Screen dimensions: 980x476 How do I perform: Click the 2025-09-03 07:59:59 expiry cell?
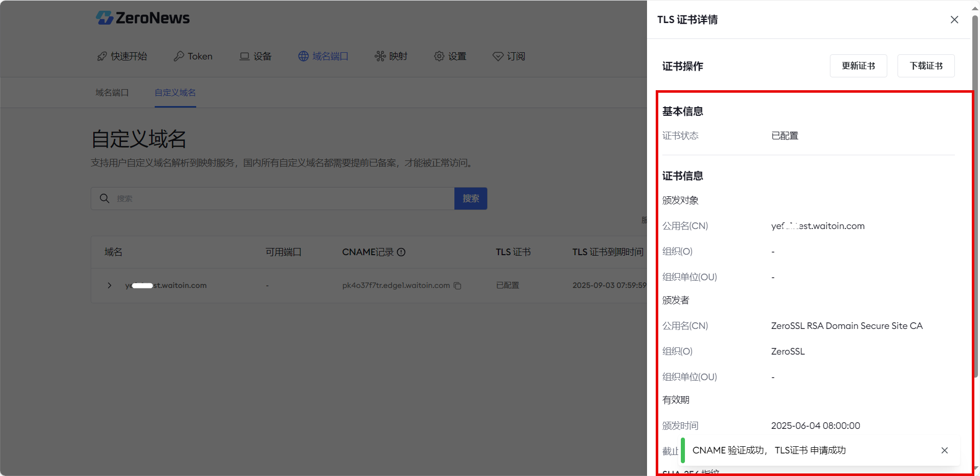tap(610, 285)
